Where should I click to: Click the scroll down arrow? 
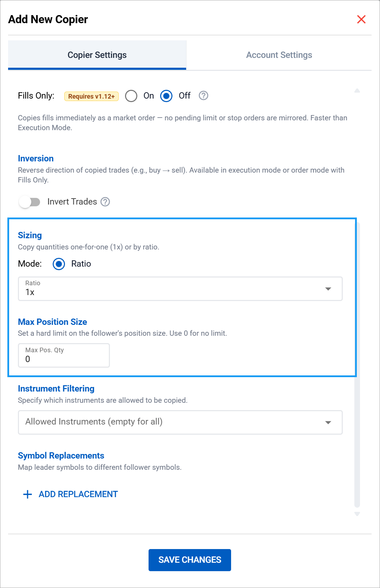[357, 514]
